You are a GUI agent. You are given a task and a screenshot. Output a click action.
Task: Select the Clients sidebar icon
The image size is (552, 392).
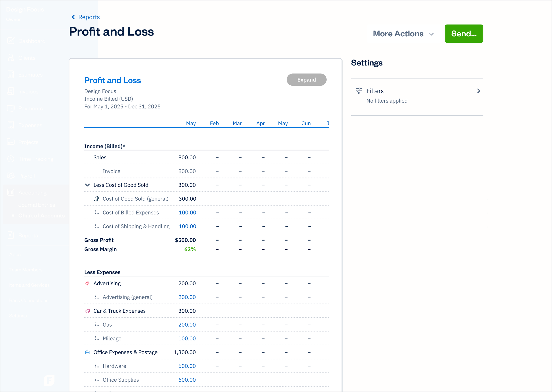(x=11, y=58)
